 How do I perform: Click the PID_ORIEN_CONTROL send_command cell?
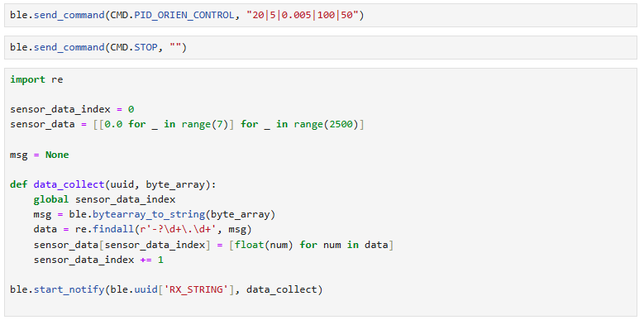click(x=321, y=16)
